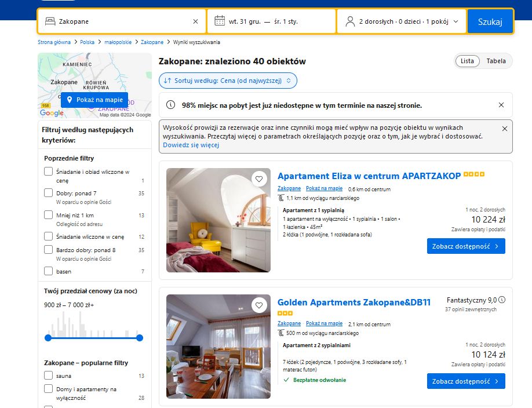
Task: Click the info icon beside 98% notice
Action: [170, 105]
